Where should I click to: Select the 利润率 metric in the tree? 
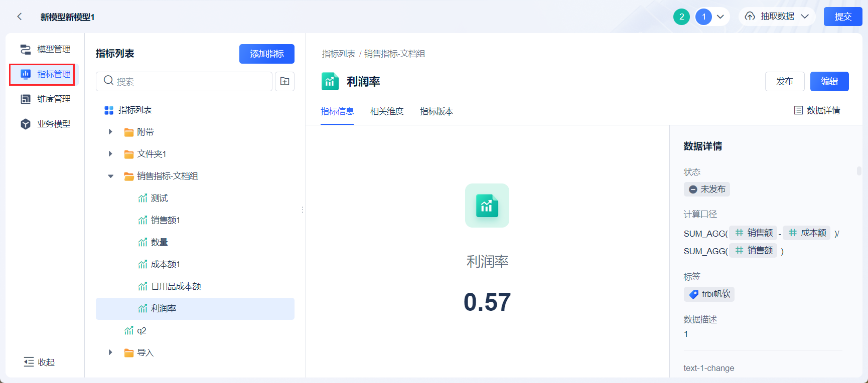195,308
